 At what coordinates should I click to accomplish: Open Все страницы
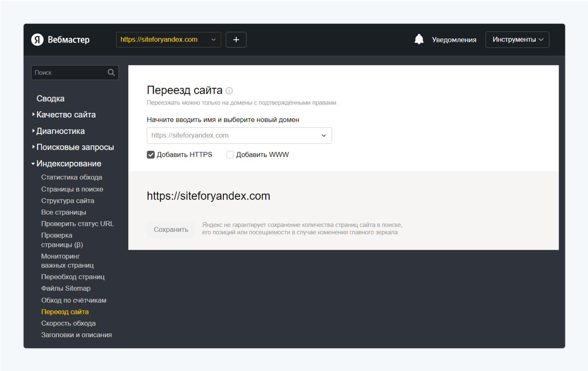pos(64,212)
